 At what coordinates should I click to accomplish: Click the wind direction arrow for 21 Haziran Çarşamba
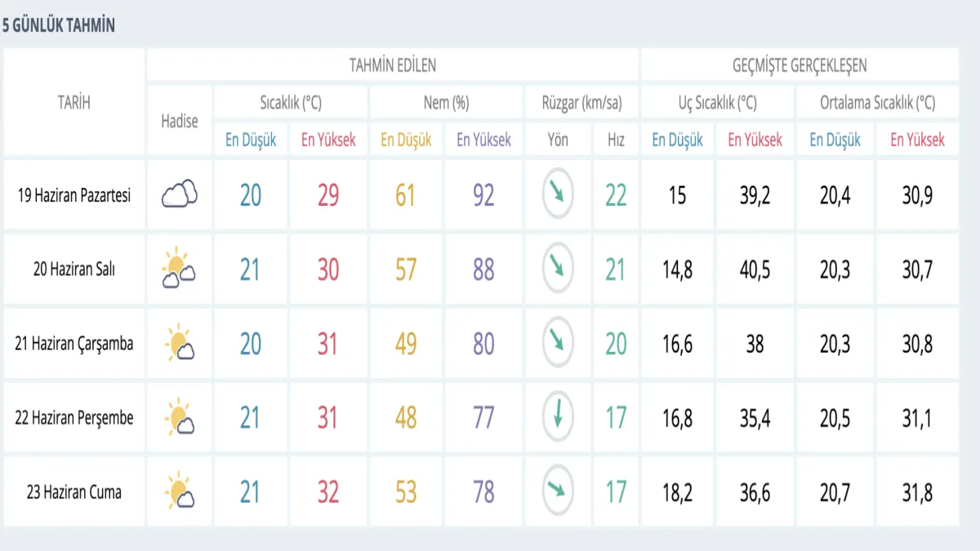click(558, 344)
